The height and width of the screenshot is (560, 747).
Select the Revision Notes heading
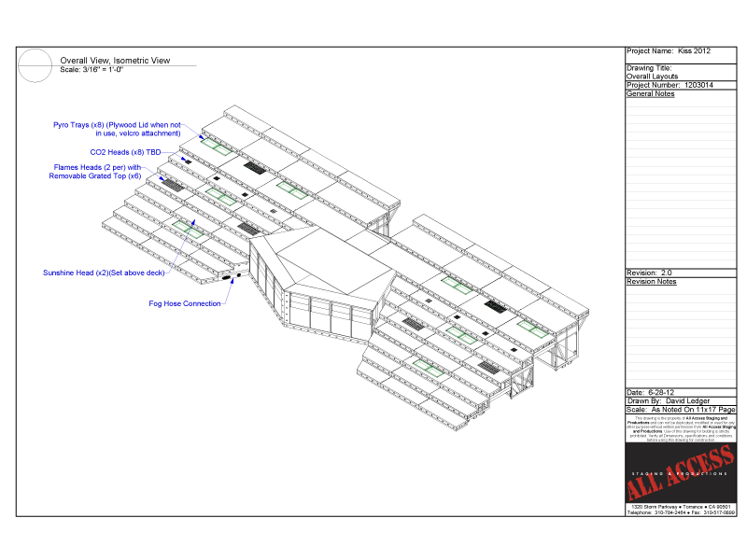(x=651, y=281)
